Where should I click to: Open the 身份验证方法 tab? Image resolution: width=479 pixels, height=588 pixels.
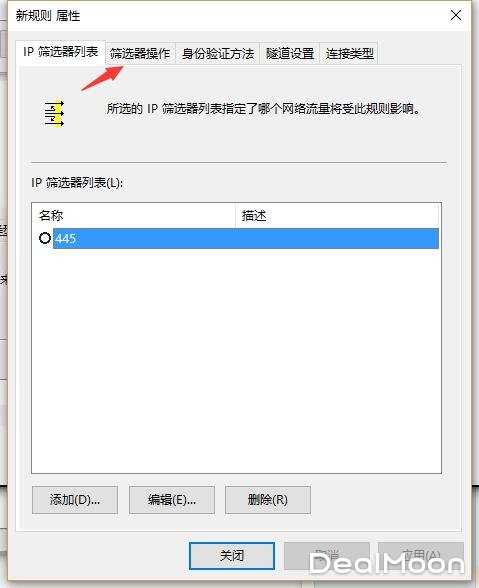218,54
